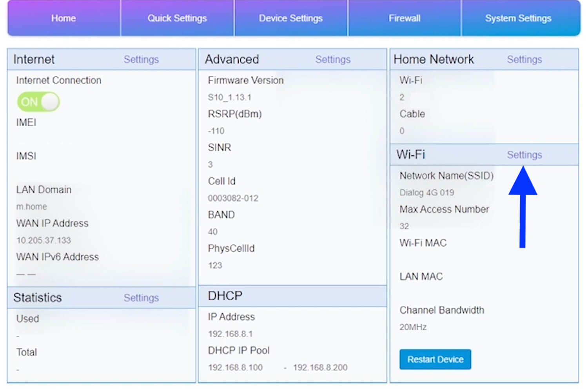The width and height of the screenshot is (588, 392).
Task: Switch to Quick Settings tab
Action: (x=177, y=18)
